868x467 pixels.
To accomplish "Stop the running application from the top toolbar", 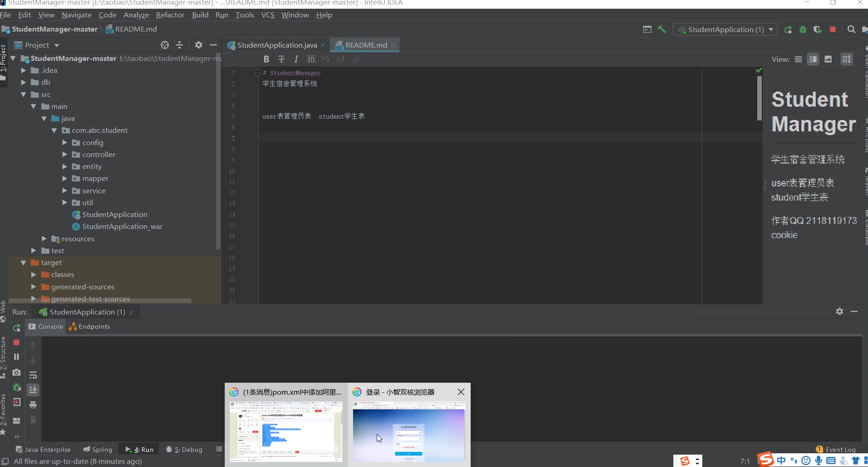I will 833,29.
